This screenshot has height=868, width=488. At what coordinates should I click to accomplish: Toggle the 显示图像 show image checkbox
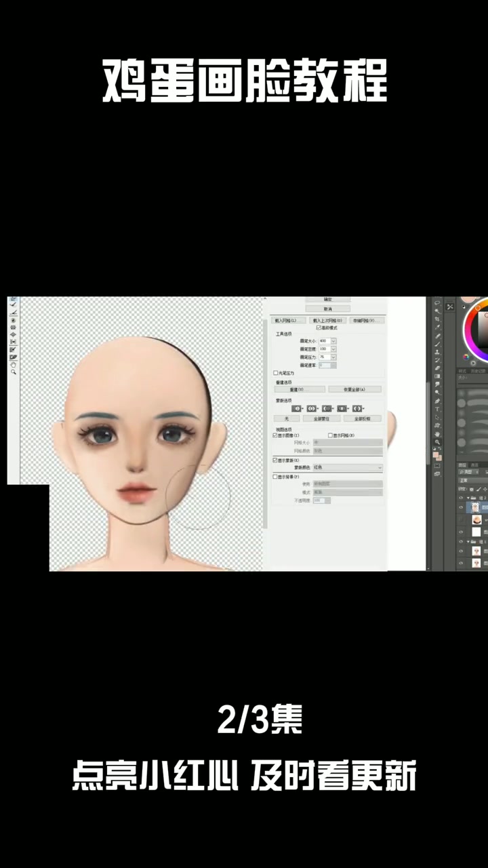(275, 435)
